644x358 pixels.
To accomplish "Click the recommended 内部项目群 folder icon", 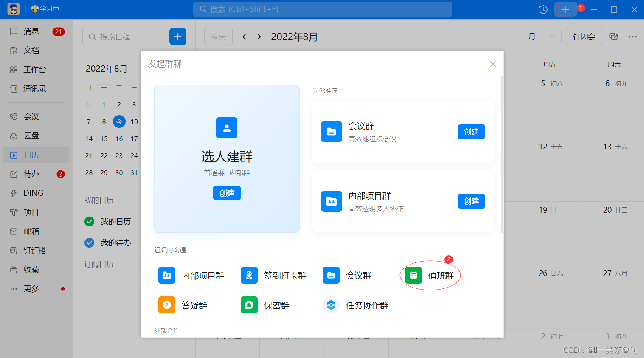I will (332, 201).
